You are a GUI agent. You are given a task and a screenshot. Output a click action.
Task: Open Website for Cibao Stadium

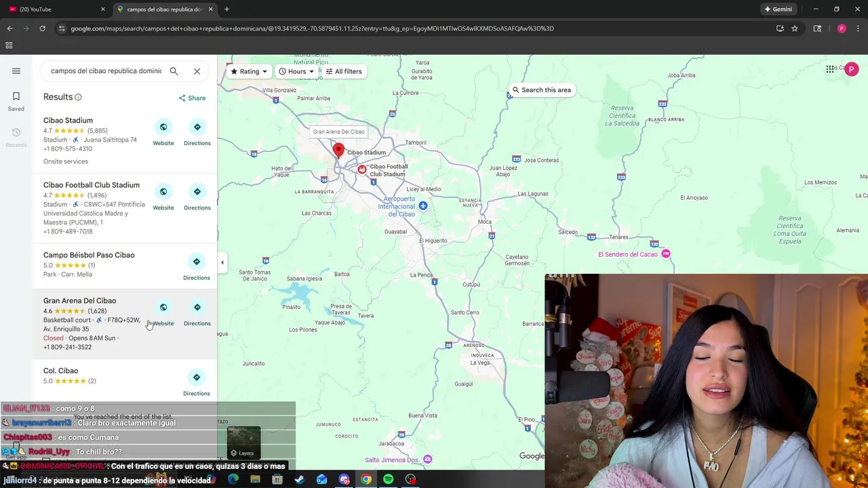[163, 134]
